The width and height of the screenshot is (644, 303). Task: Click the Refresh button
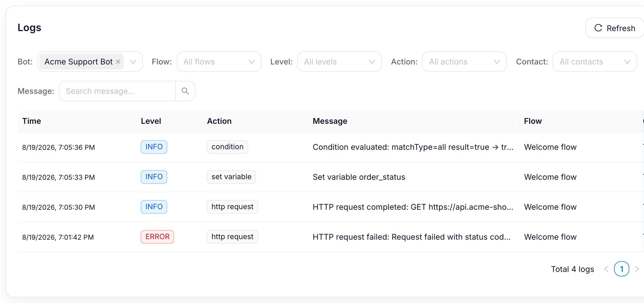(615, 28)
